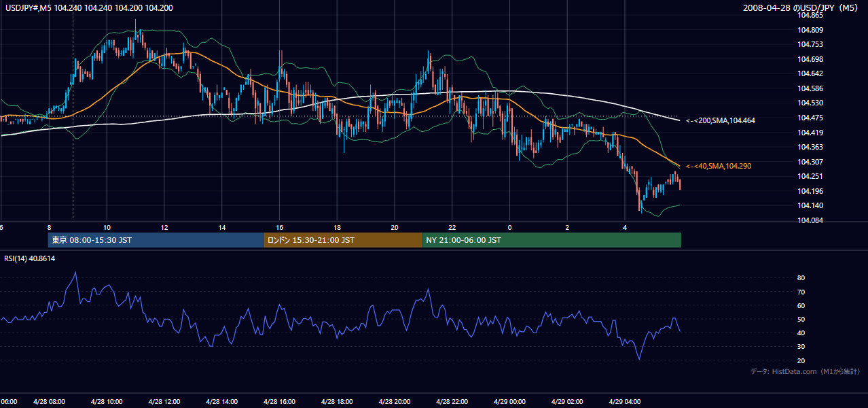Click price level 104.251 on axis

click(x=810, y=176)
